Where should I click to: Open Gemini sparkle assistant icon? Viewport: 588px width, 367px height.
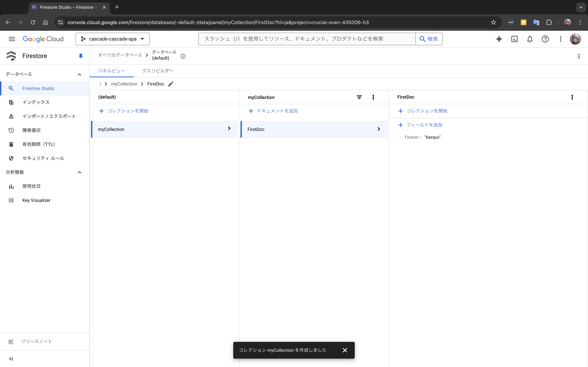coord(499,39)
